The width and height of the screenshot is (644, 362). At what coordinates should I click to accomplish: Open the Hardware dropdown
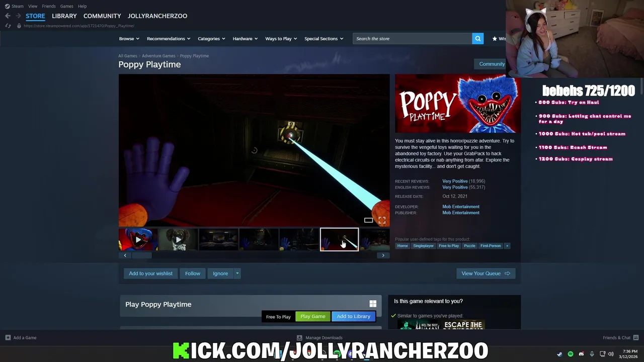245,39
